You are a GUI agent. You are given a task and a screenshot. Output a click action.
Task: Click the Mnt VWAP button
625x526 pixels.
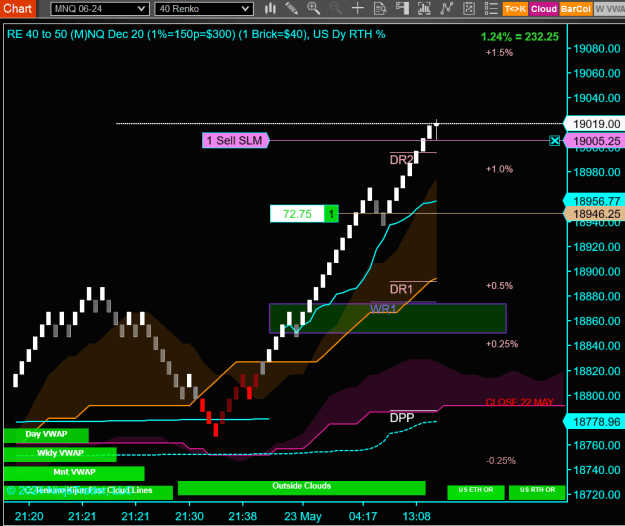[74, 473]
